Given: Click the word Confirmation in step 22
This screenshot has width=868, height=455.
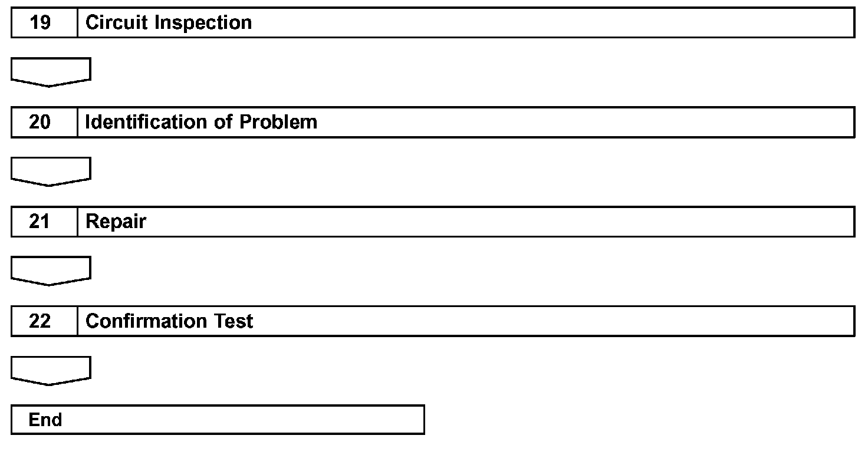Looking at the screenshot, I should (x=145, y=321).
